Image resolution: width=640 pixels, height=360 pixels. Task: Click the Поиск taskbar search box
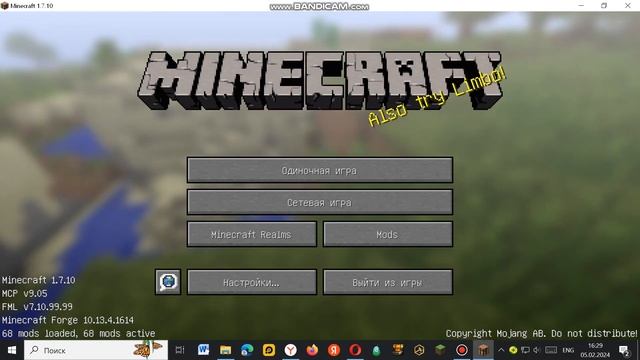96,350
